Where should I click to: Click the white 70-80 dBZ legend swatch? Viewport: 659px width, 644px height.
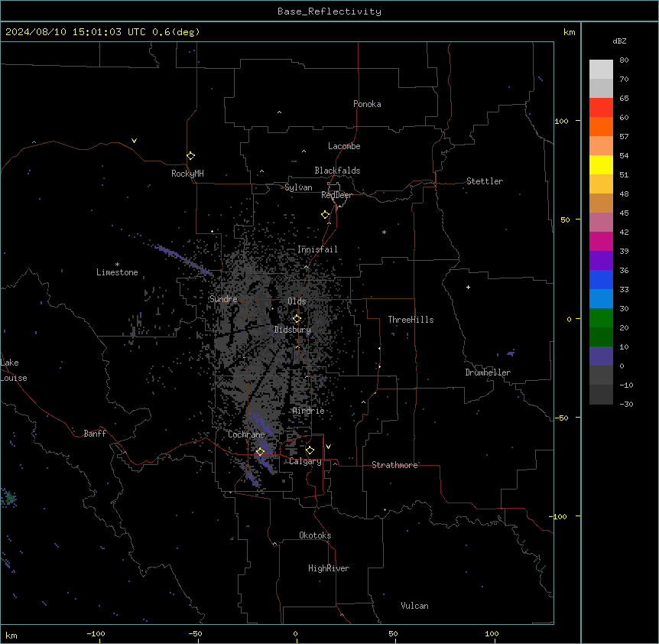601,70
